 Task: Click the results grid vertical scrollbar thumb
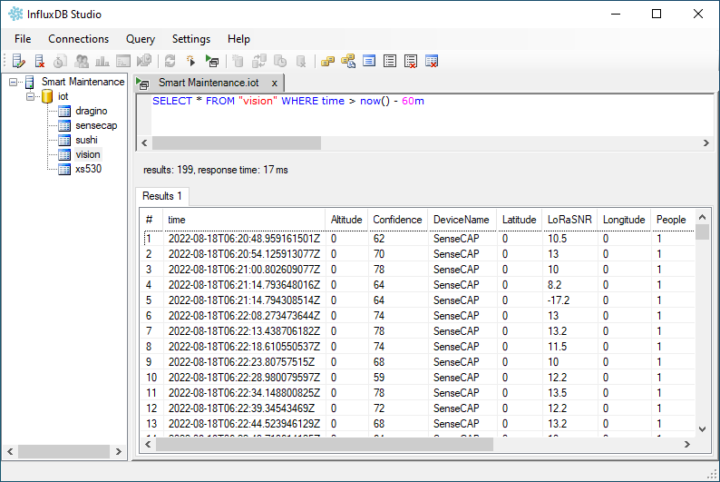click(x=702, y=232)
